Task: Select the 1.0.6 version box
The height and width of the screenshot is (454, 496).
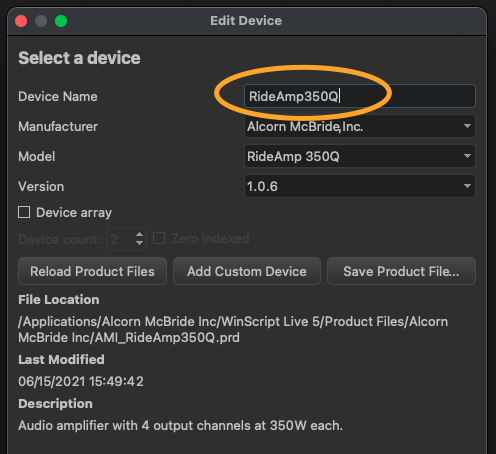Action: tap(360, 186)
